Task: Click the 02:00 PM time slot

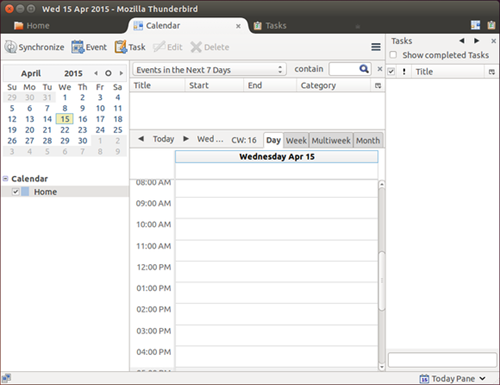Action: (277, 314)
